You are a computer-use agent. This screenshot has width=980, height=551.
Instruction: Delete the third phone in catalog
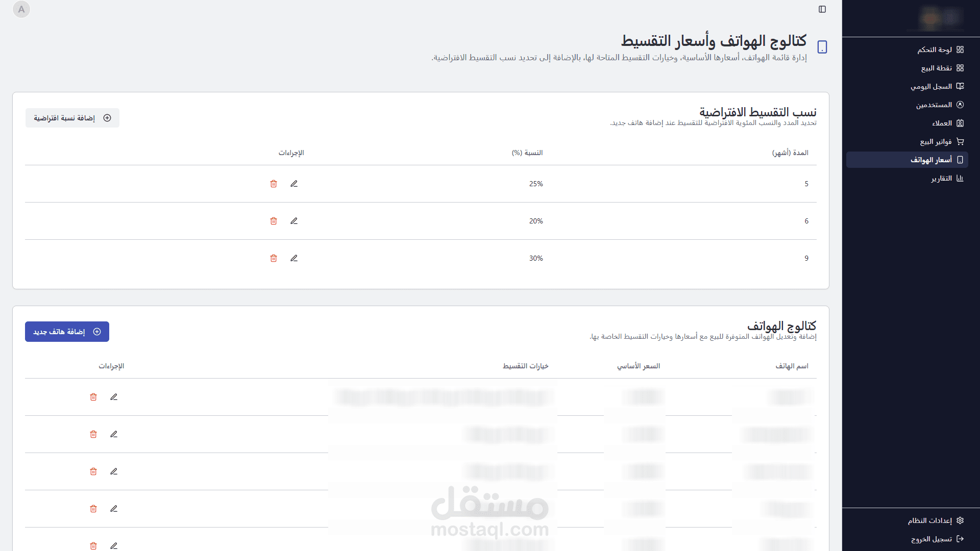pos(93,471)
